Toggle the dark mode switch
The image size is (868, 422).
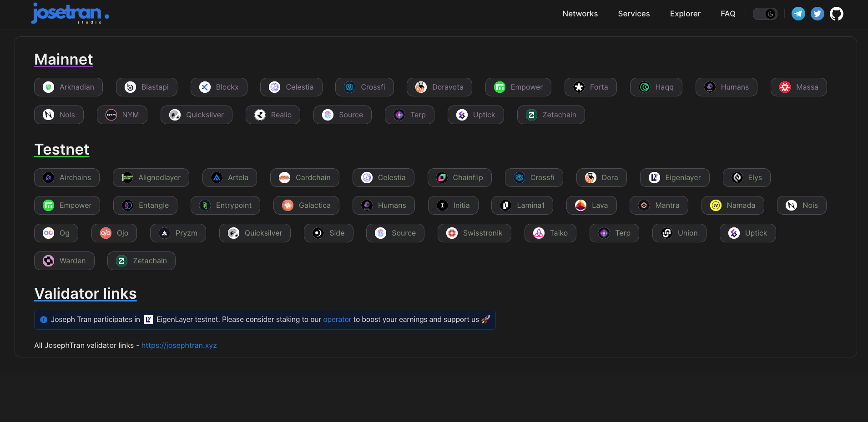tap(765, 14)
